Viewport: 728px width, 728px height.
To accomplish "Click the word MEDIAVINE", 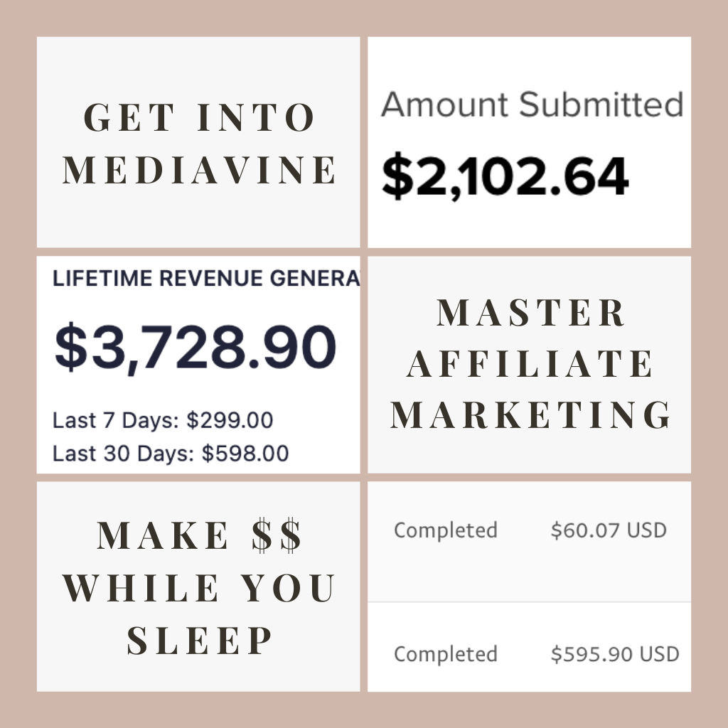I will coord(200,171).
